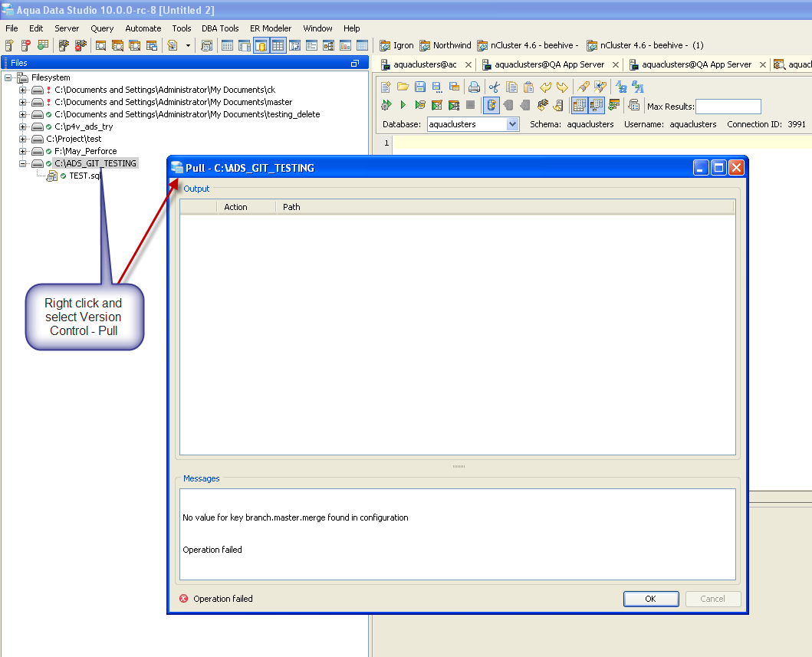Click the Open folder icon in query toolbar

(403, 87)
